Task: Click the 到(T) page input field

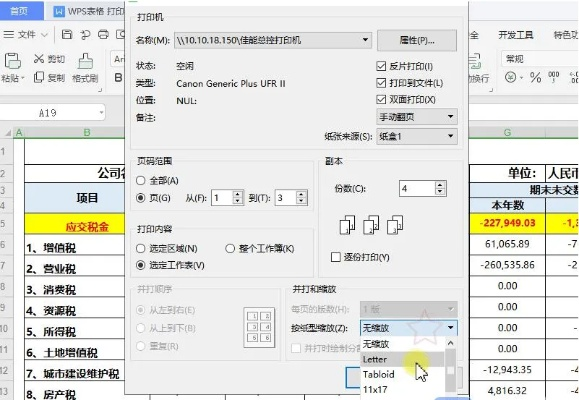Action: click(286, 198)
